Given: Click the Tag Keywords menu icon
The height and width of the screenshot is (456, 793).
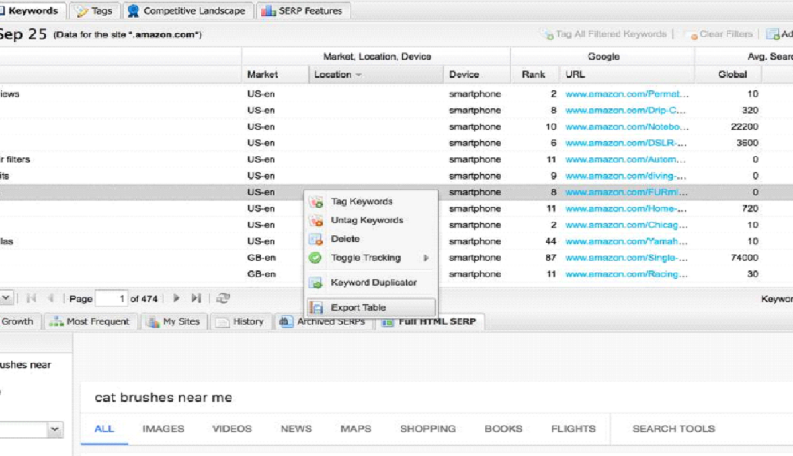Looking at the screenshot, I should (x=316, y=202).
